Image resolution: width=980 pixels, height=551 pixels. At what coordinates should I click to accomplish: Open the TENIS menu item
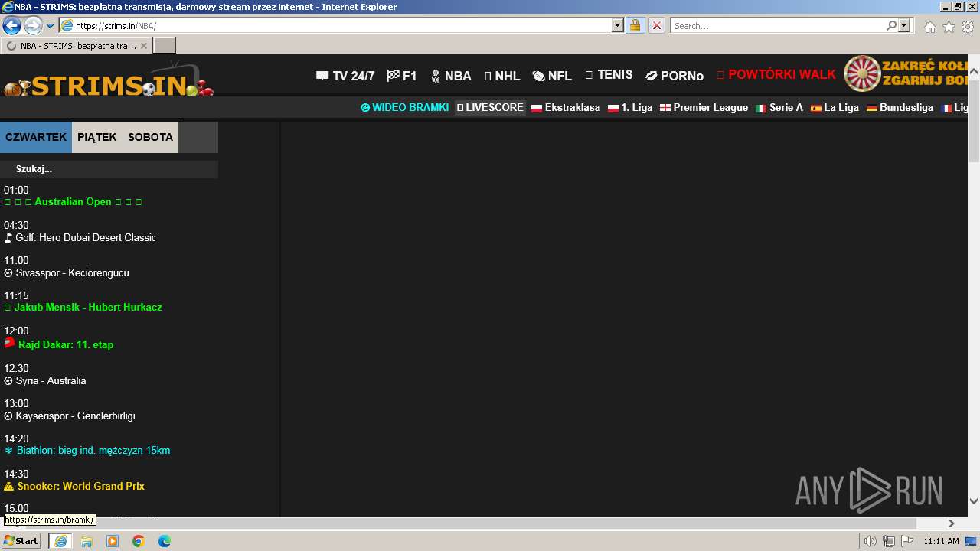click(609, 75)
